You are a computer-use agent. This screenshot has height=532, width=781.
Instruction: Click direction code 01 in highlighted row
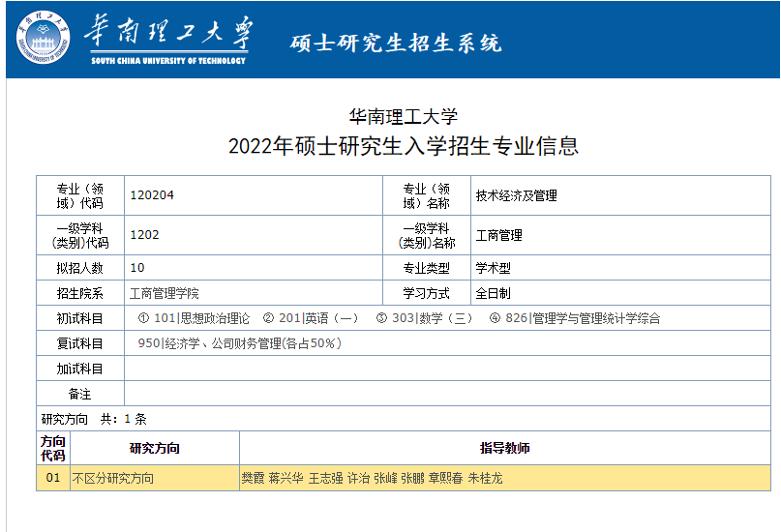(53, 478)
